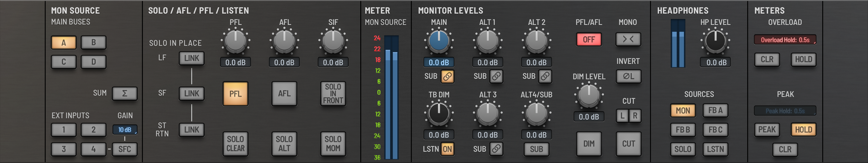
Task: Click the DIM LEVEL 0.0 dB field
Action: click(x=589, y=117)
